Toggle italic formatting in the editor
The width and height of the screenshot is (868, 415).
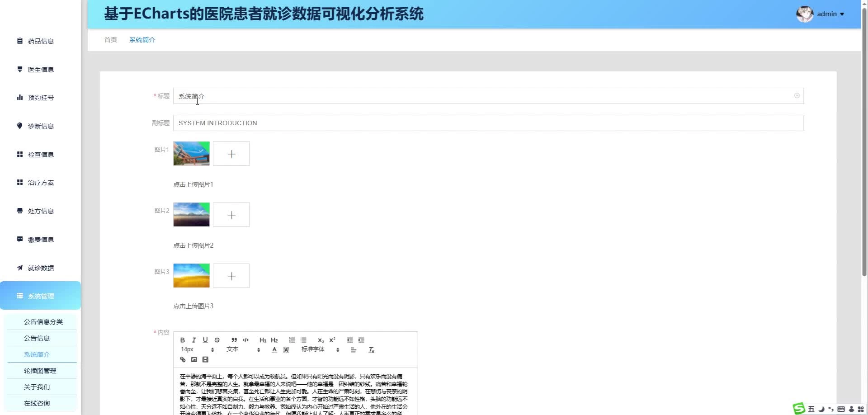click(194, 340)
